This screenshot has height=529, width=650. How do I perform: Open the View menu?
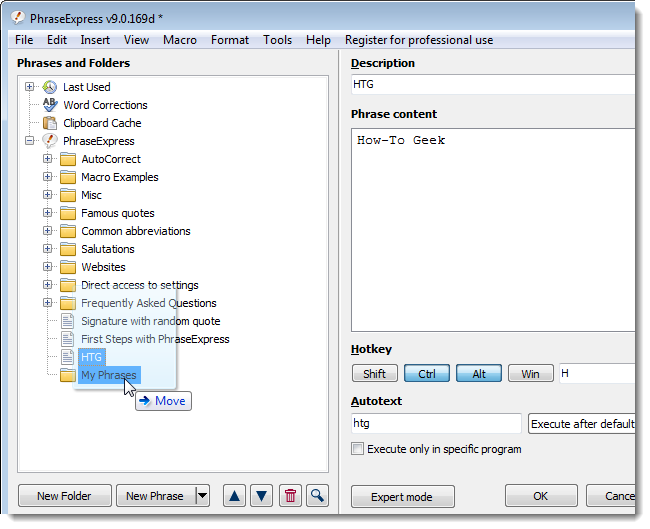click(x=136, y=40)
